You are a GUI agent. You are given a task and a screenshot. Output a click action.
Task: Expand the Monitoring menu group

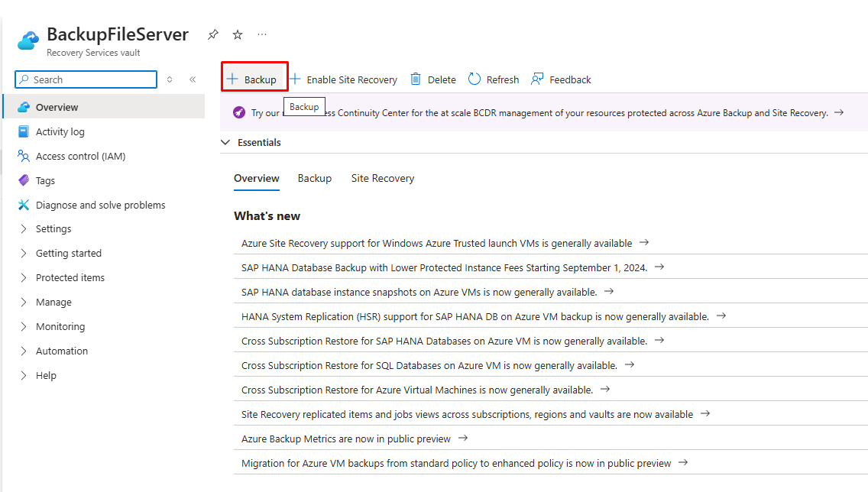tap(23, 326)
